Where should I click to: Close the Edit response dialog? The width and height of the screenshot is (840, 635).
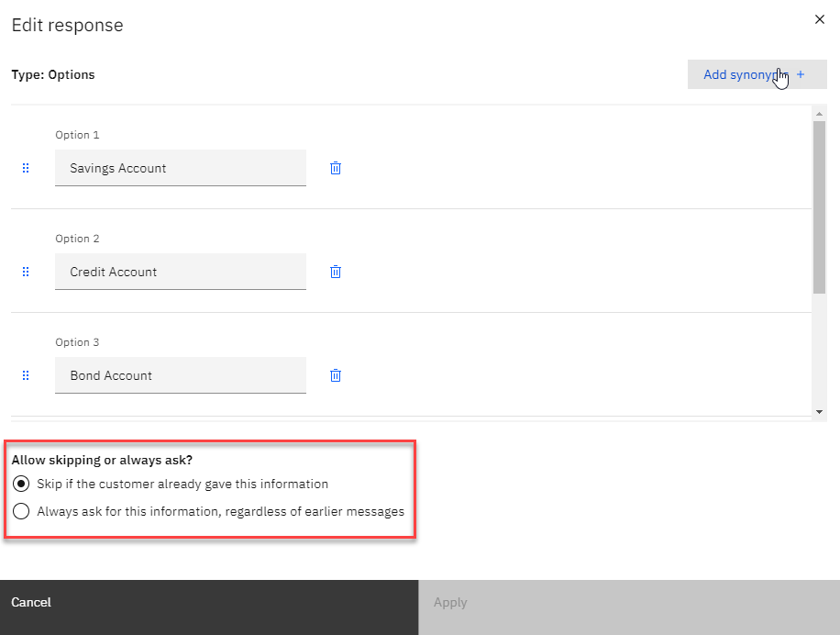[x=820, y=19]
